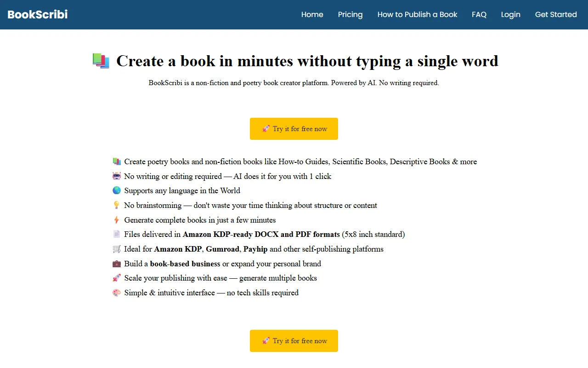Screen dimensions: 588x368
Task: Click Get Started in navigation
Action: (556, 14)
